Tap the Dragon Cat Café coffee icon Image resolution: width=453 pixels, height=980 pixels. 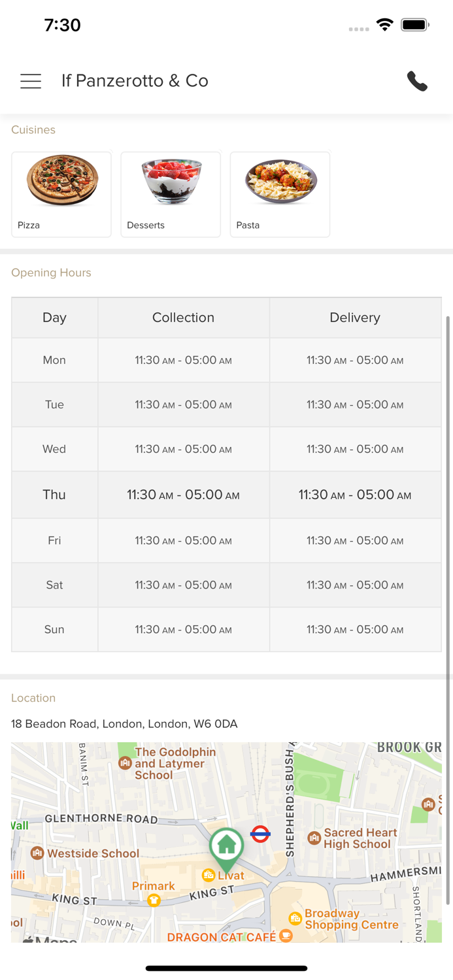pos(286,936)
